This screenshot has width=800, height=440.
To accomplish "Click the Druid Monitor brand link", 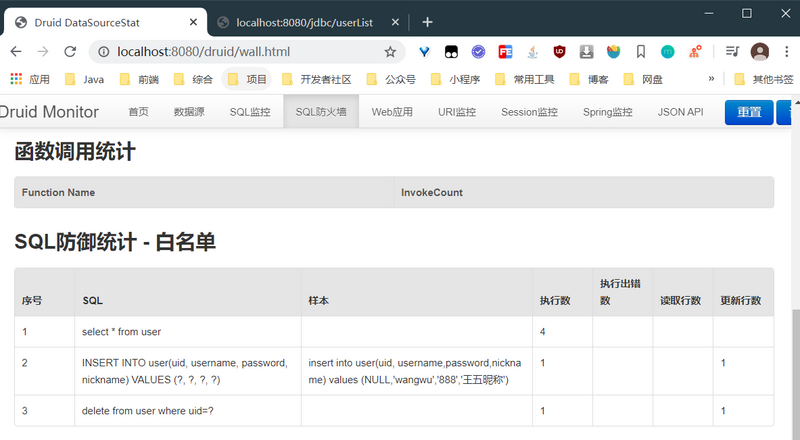I will [x=49, y=112].
